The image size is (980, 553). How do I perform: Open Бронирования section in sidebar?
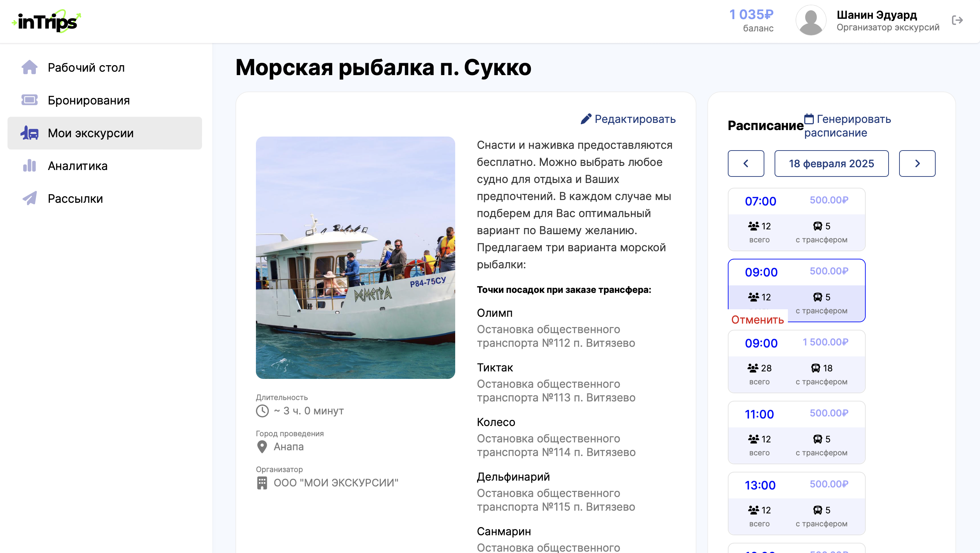click(x=89, y=100)
